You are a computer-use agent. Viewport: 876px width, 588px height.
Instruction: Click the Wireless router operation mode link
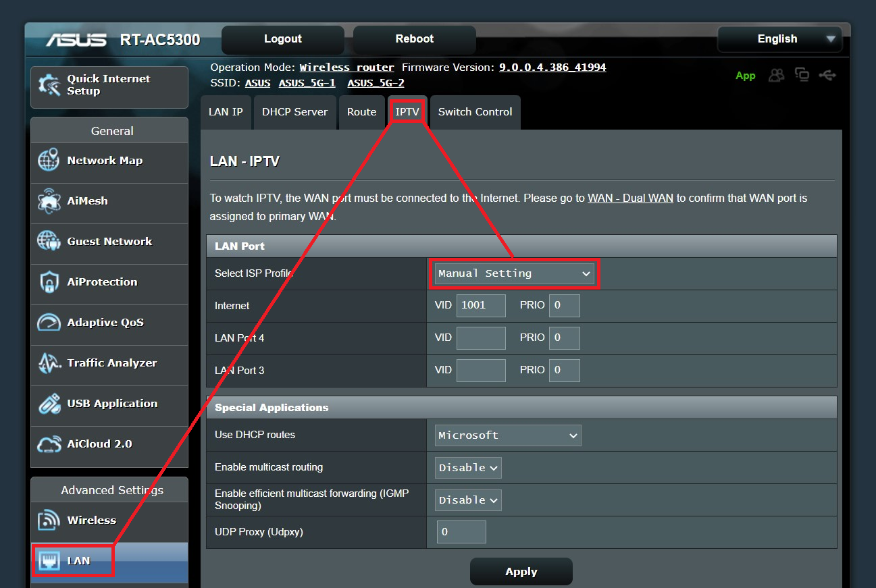click(347, 68)
